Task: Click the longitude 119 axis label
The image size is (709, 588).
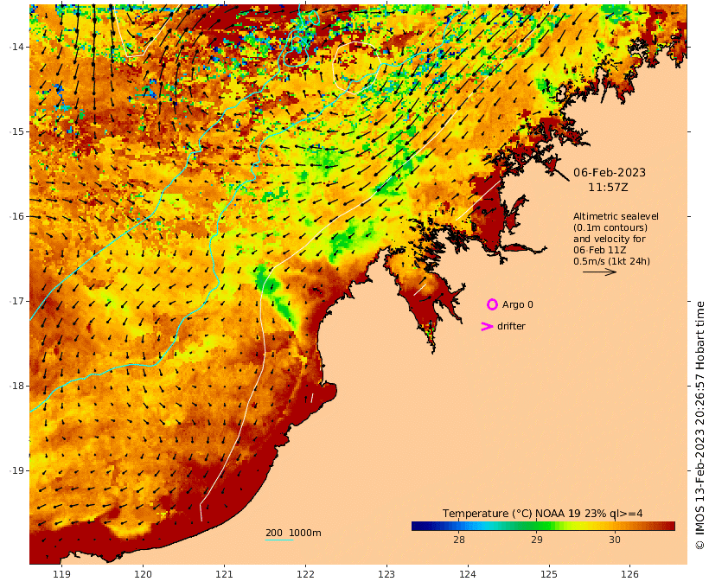Action: (x=62, y=574)
